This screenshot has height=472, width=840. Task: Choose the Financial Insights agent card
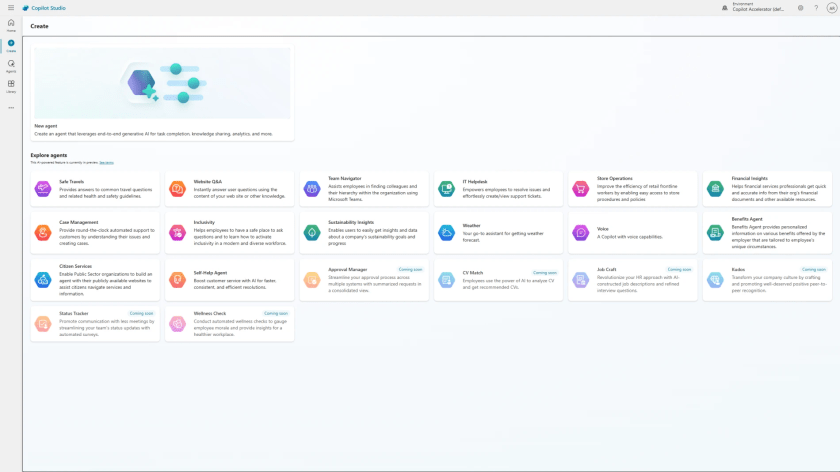[767, 188]
